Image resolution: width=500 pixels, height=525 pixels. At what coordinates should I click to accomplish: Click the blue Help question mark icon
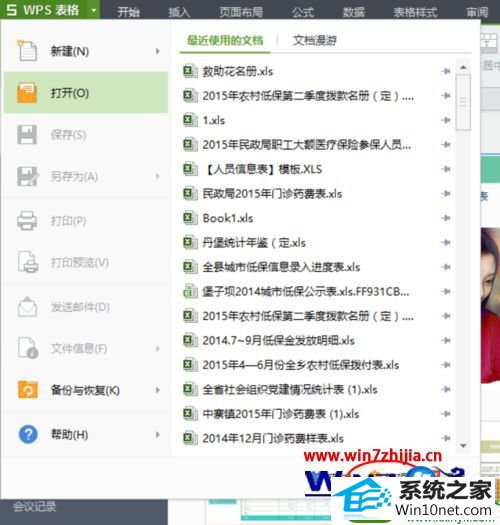[x=28, y=434]
